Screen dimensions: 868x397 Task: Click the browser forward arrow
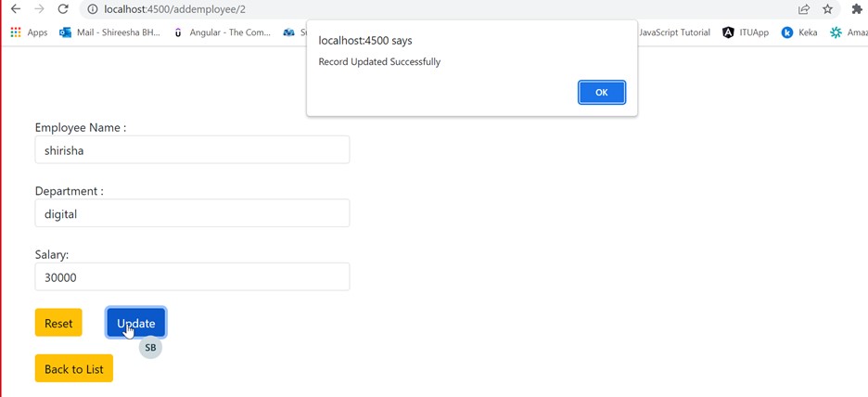coord(39,9)
